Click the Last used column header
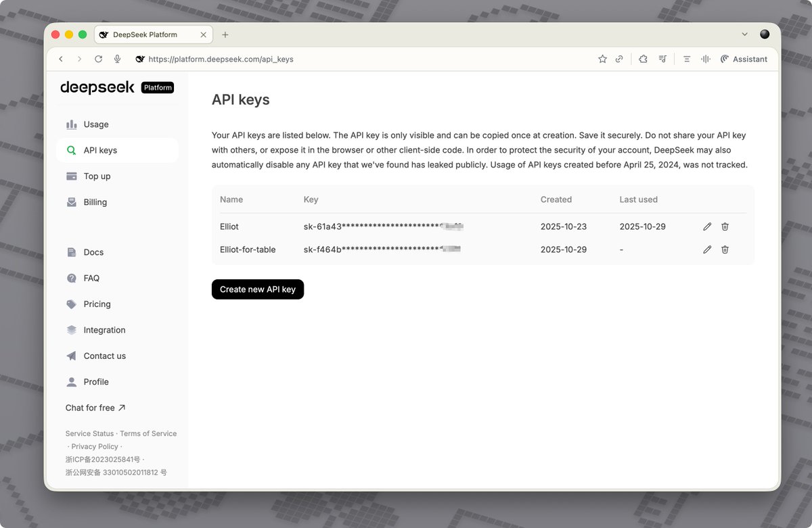The height and width of the screenshot is (528, 812). (x=639, y=199)
